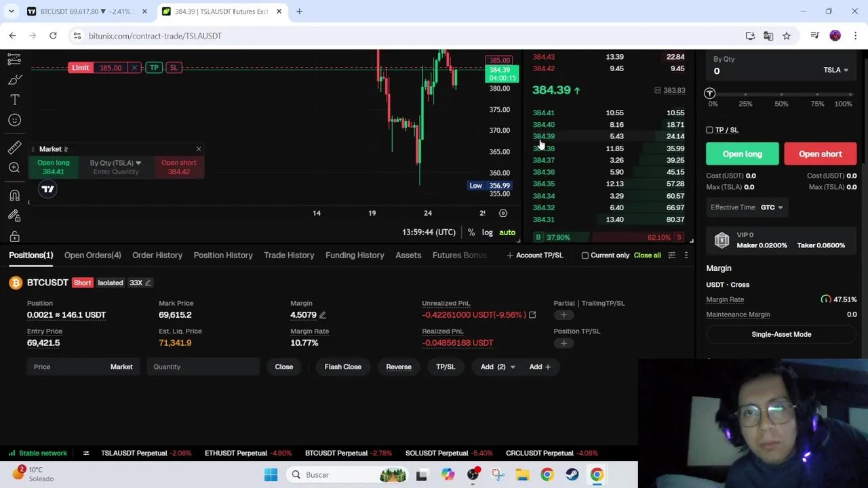The height and width of the screenshot is (488, 868).
Task: Share unrealized PnL icon
Action: [532, 315]
